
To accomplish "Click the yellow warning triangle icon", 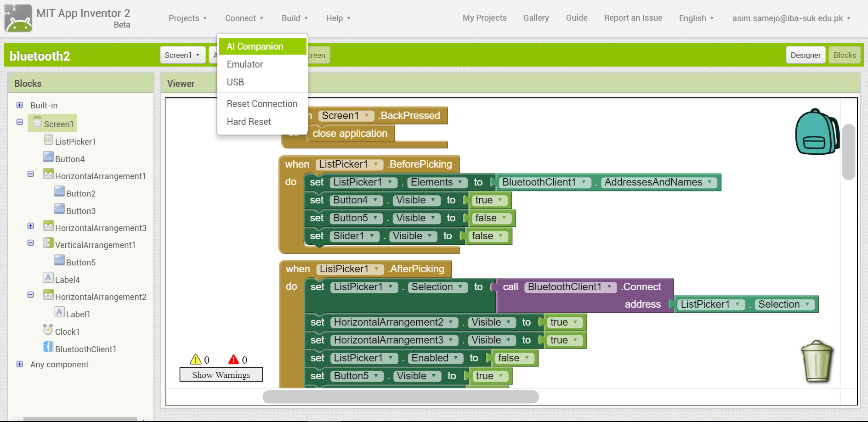I will click(x=196, y=359).
